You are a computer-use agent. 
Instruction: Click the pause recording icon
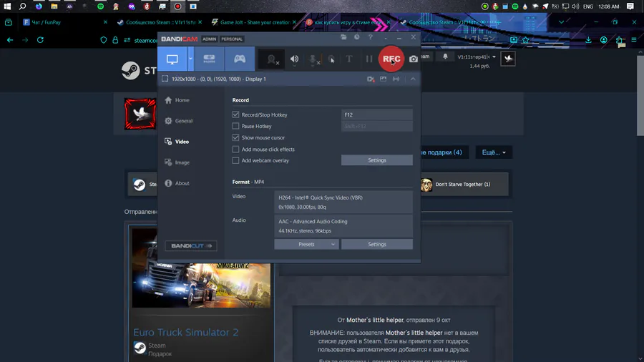369,59
